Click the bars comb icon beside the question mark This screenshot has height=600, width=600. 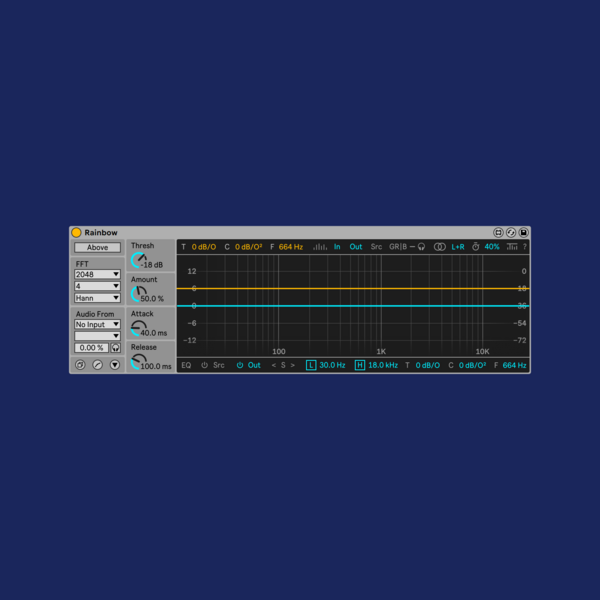[x=512, y=247]
